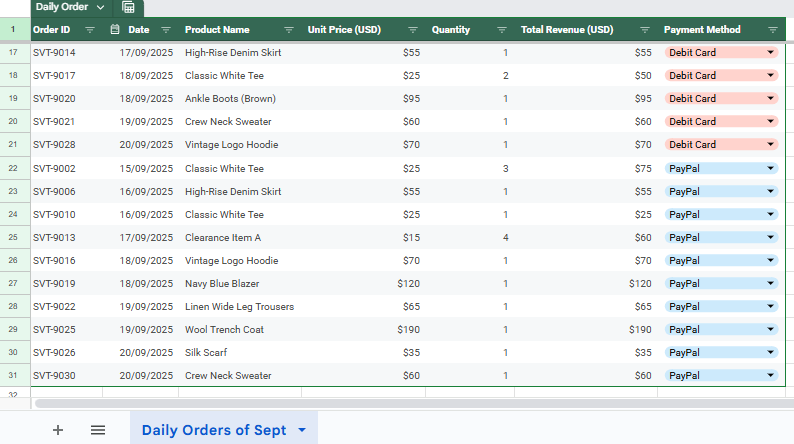This screenshot has height=444, width=794.
Task: Open payment dropdown for order SVT-9017
Action: [x=770, y=75]
